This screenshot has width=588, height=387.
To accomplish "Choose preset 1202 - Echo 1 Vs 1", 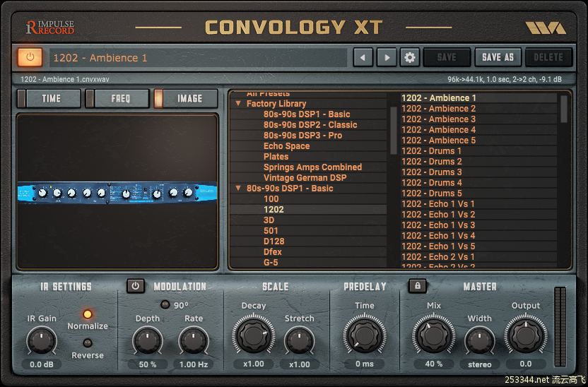I will point(478,204).
